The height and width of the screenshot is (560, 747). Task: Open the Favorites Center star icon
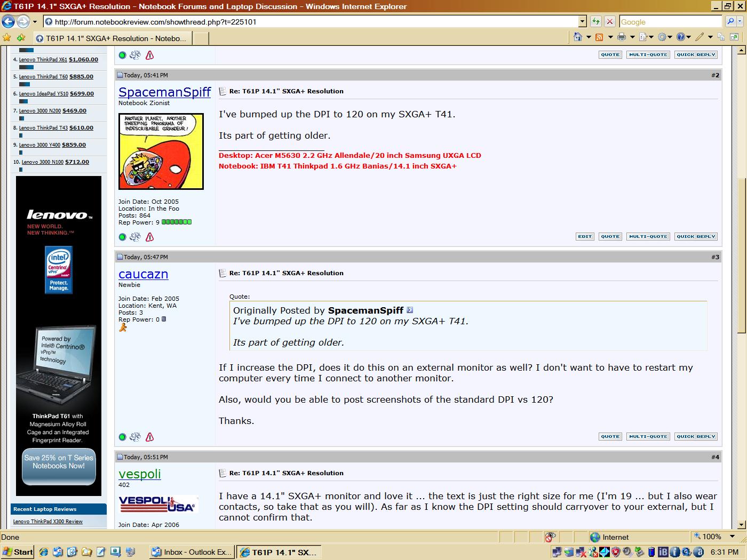[7, 38]
